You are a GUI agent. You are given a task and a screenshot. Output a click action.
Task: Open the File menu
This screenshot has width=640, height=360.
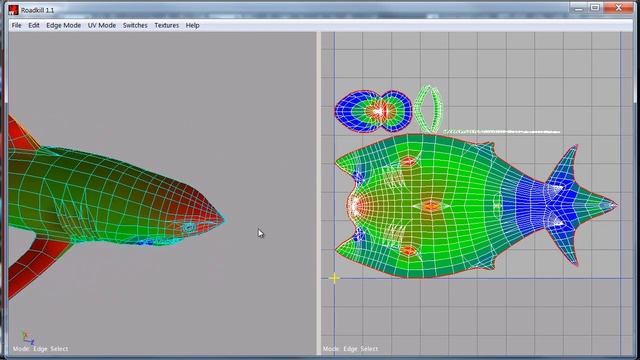pyautogui.click(x=16, y=25)
